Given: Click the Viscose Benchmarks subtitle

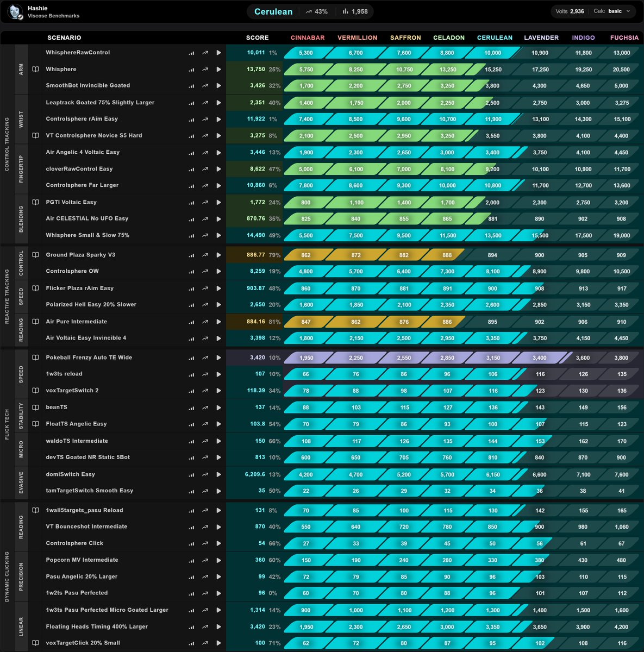Looking at the screenshot, I should tap(53, 16).
